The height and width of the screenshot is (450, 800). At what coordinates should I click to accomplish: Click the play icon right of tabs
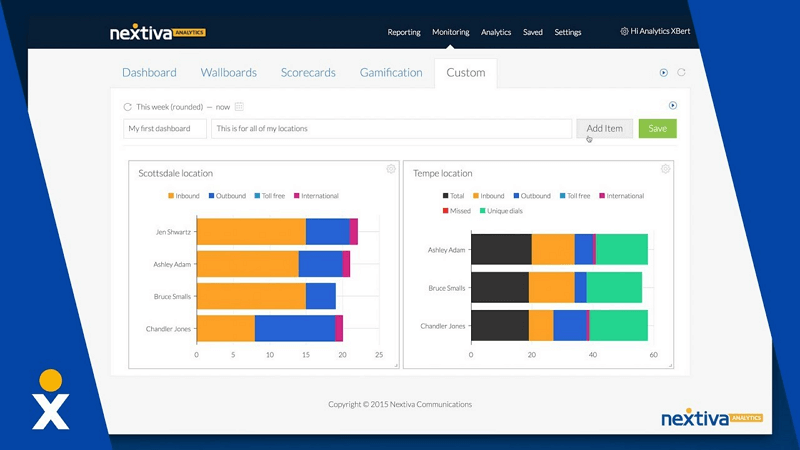tap(664, 73)
